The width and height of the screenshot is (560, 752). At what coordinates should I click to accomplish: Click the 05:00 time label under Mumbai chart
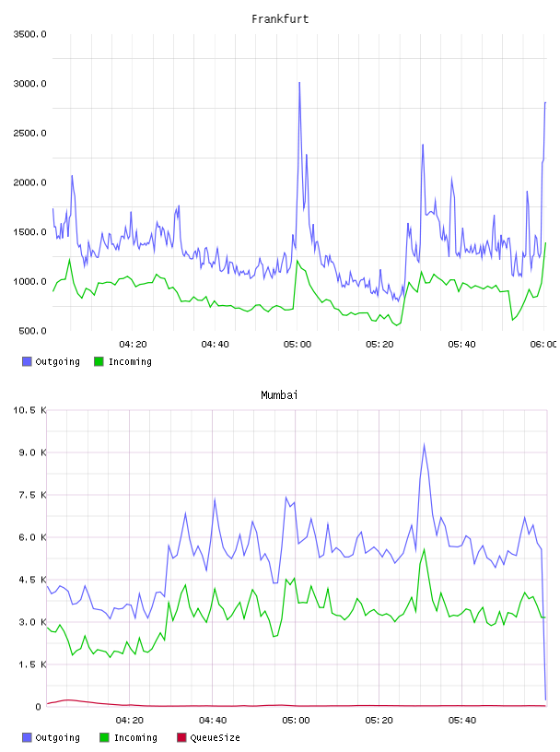296,721
